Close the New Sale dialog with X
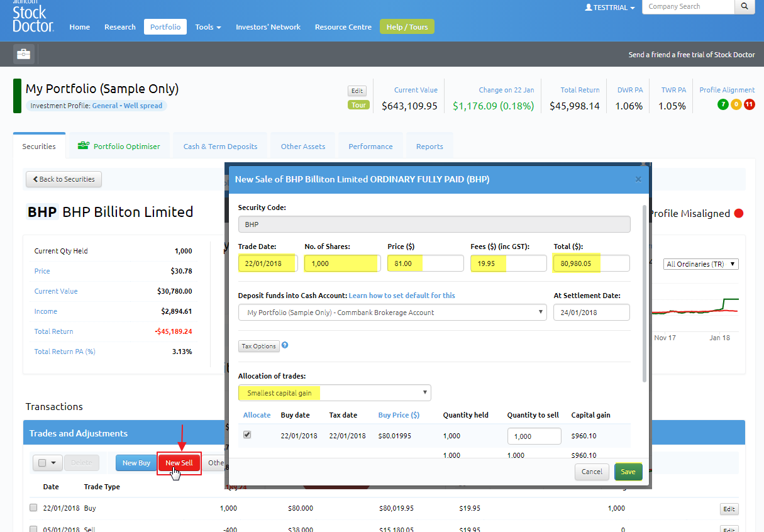 coord(638,179)
